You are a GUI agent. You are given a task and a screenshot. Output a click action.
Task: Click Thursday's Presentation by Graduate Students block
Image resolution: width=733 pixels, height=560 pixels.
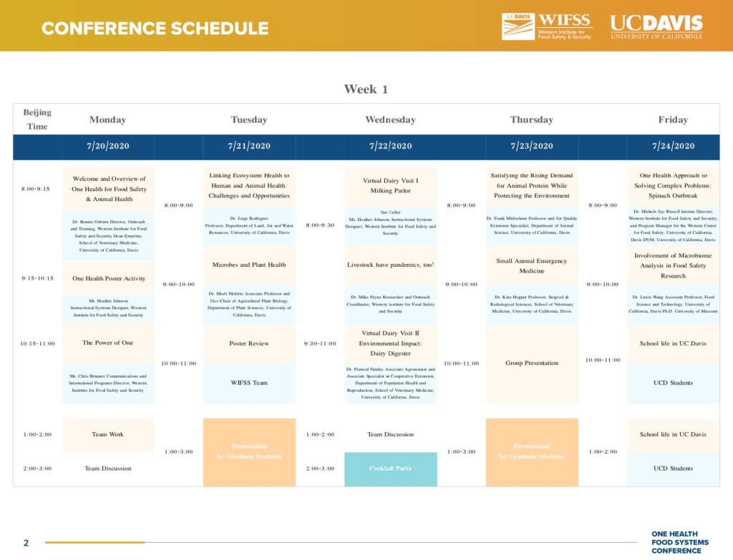pyautogui.click(x=532, y=451)
